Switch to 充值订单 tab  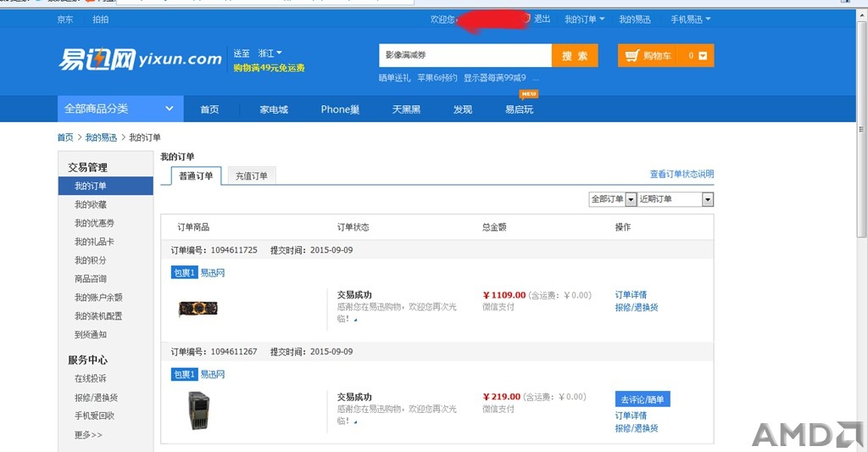[251, 176]
